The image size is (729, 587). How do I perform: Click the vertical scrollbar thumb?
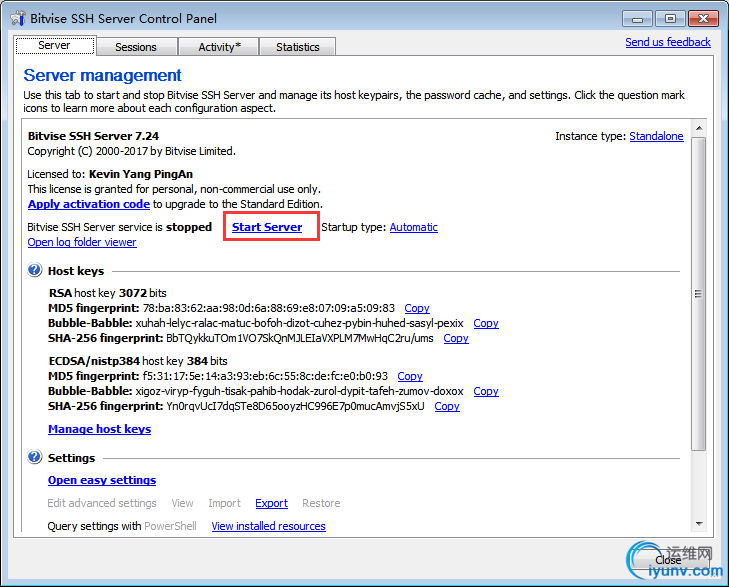pyautogui.click(x=699, y=293)
